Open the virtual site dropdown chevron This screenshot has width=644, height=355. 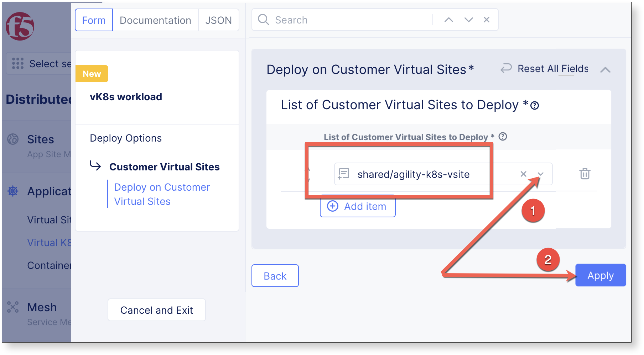[x=541, y=174]
